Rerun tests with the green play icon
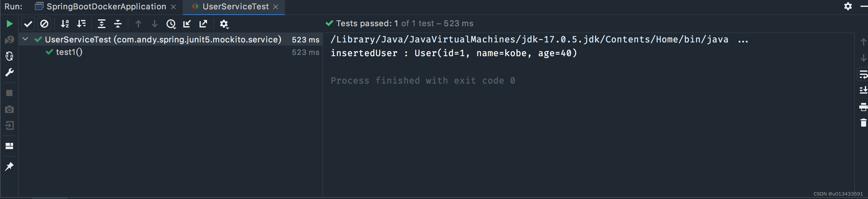The width and height of the screenshot is (868, 199). click(x=9, y=24)
